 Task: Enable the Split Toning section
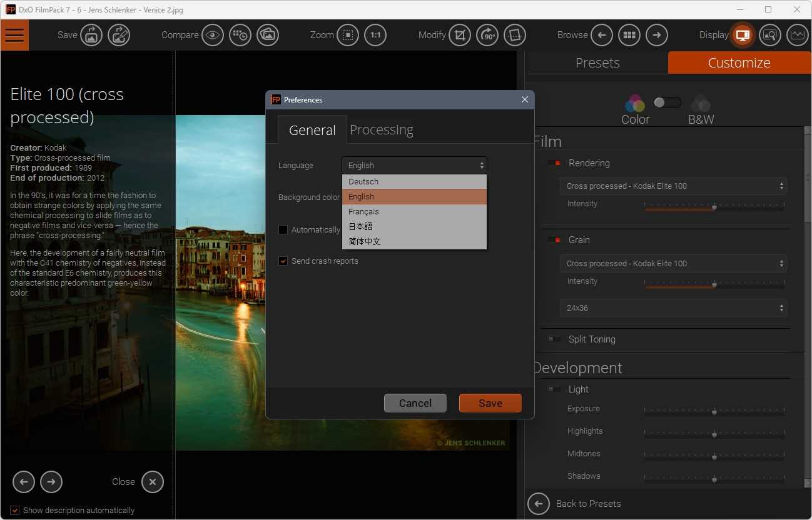coord(554,339)
